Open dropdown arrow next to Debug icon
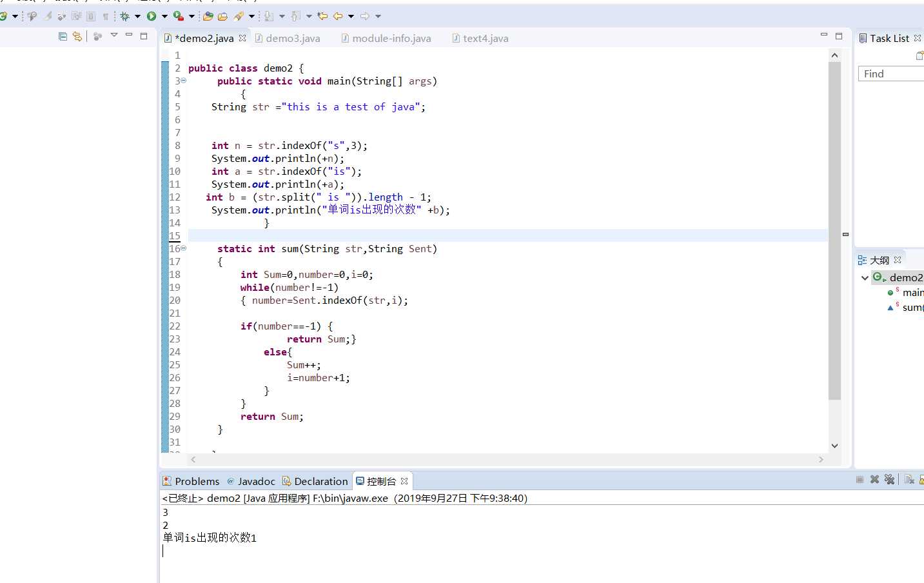 coord(137,16)
